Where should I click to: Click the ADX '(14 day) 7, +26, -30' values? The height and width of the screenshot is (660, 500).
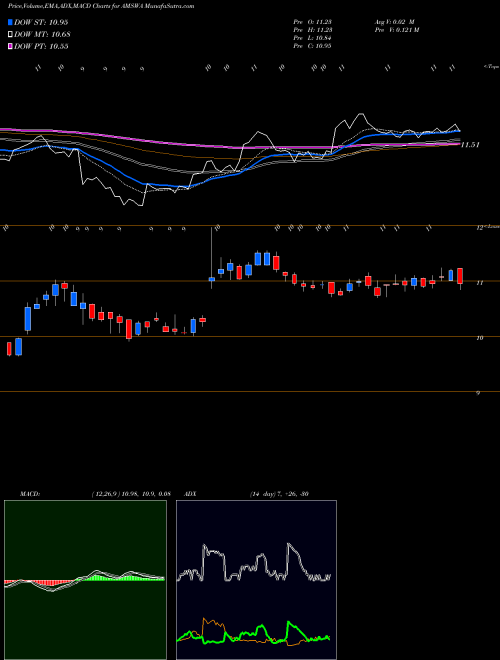pos(279,494)
